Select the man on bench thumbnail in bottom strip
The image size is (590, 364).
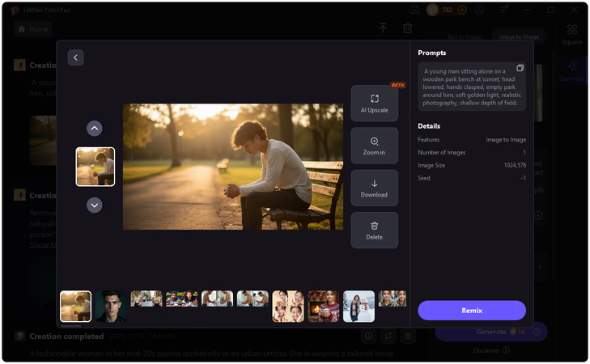point(75,306)
